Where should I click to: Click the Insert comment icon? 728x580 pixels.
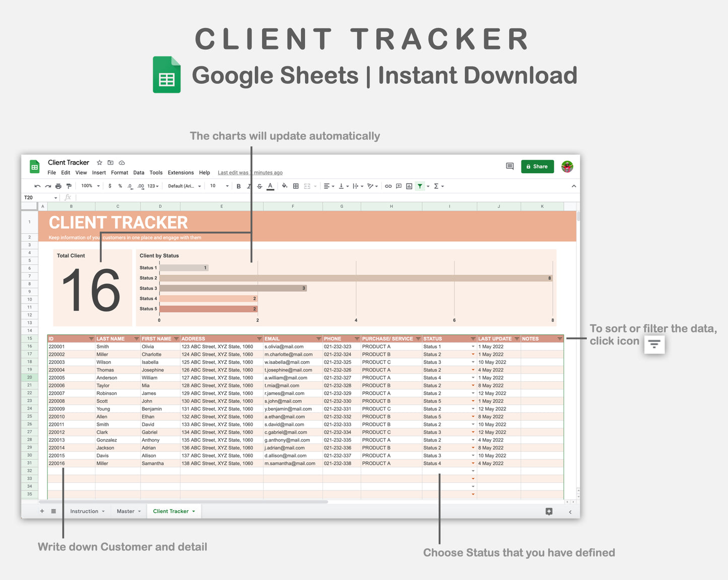[398, 186]
